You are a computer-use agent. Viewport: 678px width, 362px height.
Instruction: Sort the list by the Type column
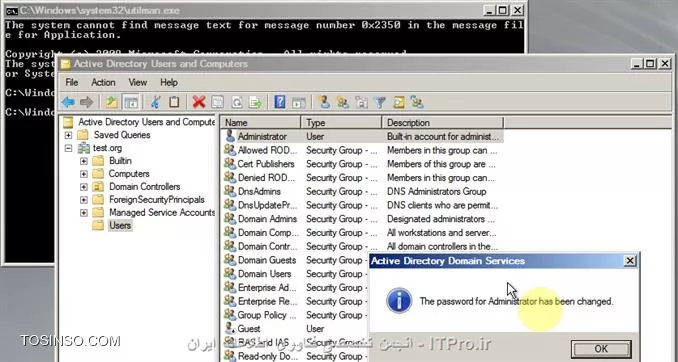[x=342, y=123]
